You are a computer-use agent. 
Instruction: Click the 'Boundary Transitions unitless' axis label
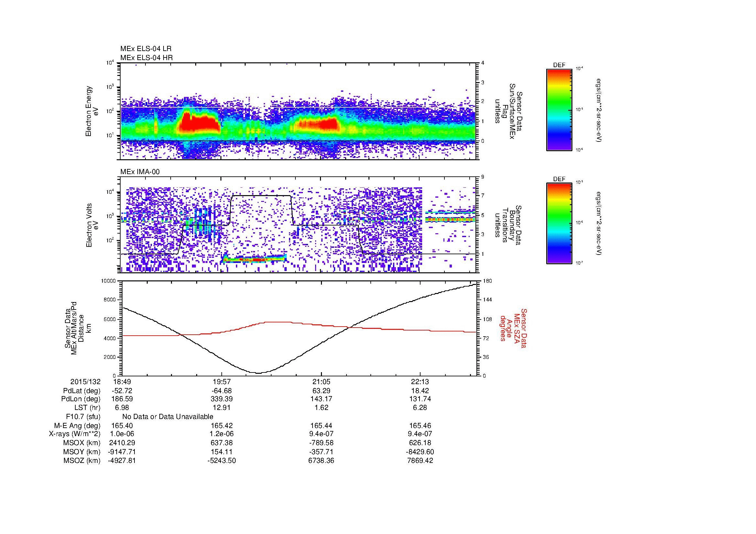click(508, 225)
